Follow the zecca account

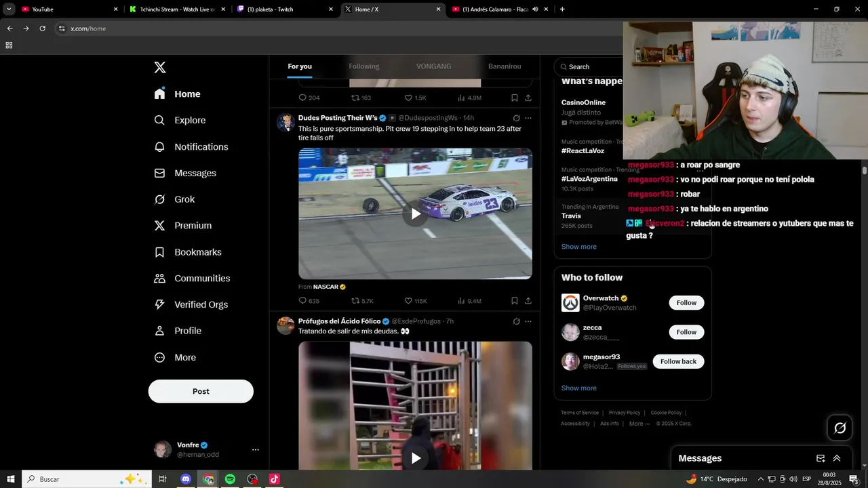pyautogui.click(x=686, y=332)
